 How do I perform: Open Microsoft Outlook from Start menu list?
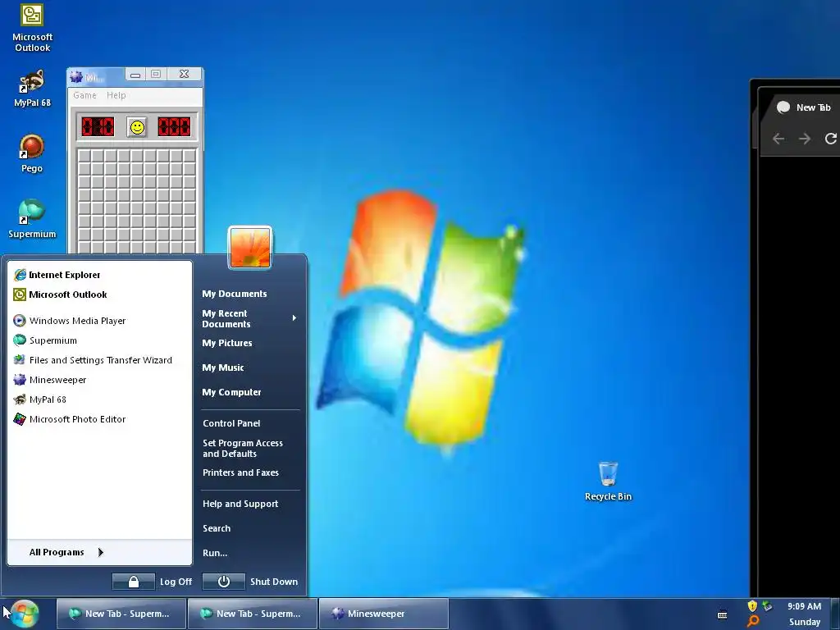pos(99,294)
